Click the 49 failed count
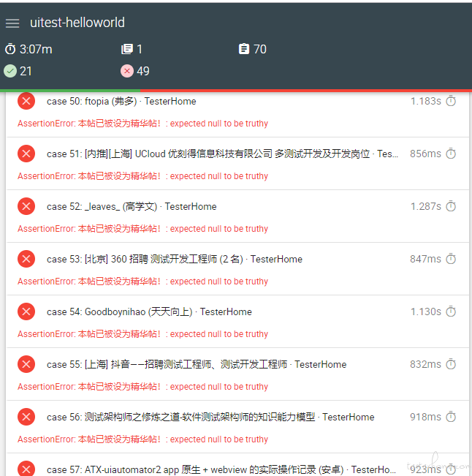472x476 pixels. [x=143, y=72]
